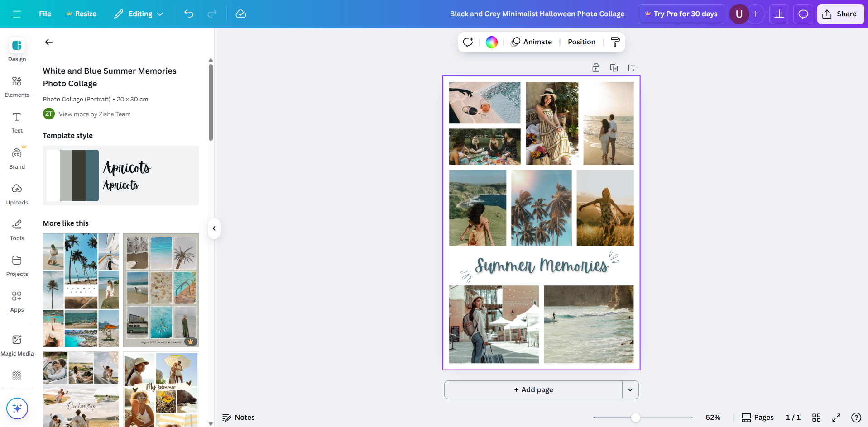
Task: Open Magic Media app
Action: pyautogui.click(x=17, y=345)
